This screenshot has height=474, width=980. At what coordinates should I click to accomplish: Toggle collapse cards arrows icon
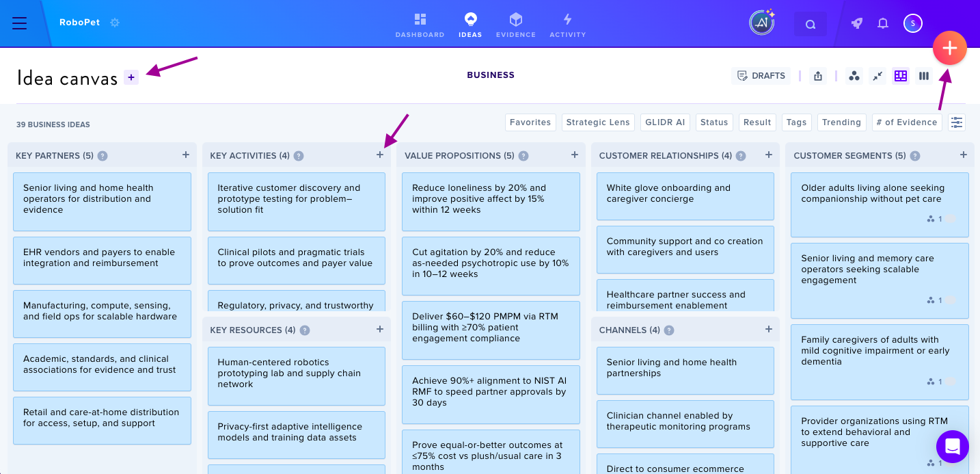tap(877, 76)
